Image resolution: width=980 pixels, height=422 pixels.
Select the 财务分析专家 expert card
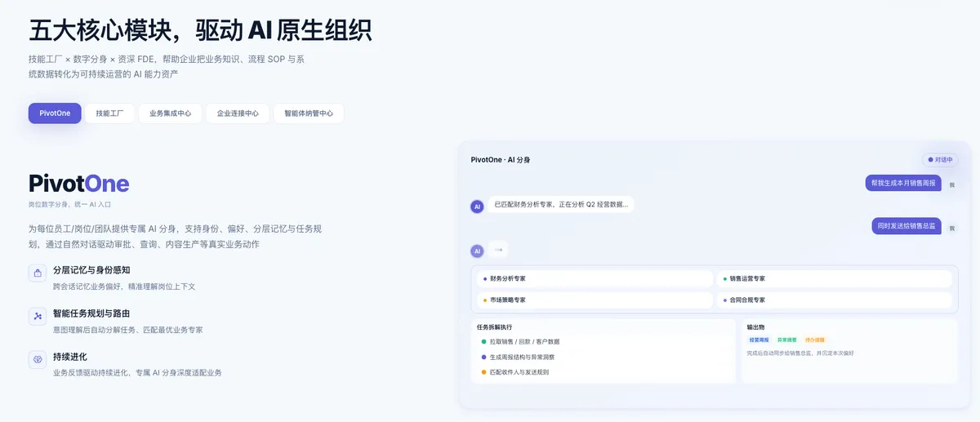pos(595,279)
